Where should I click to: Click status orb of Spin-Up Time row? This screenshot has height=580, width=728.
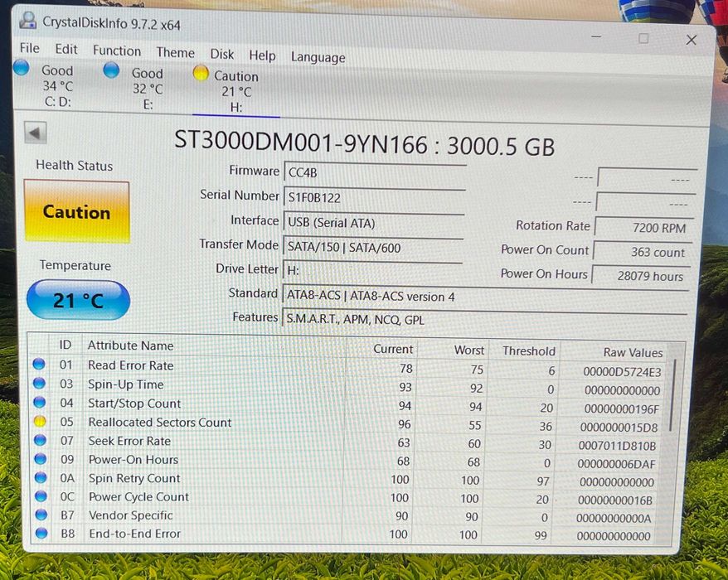click(40, 383)
